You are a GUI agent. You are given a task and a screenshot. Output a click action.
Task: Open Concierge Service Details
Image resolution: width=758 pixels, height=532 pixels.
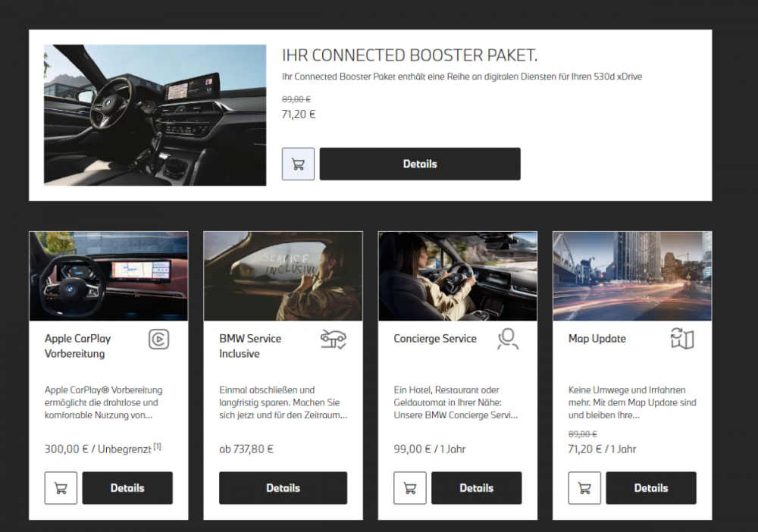477,488
